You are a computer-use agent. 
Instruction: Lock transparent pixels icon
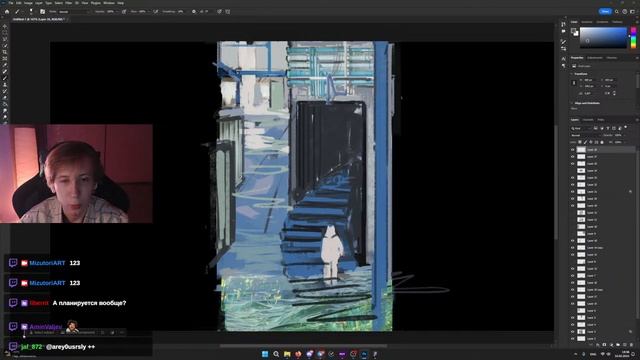580,142
